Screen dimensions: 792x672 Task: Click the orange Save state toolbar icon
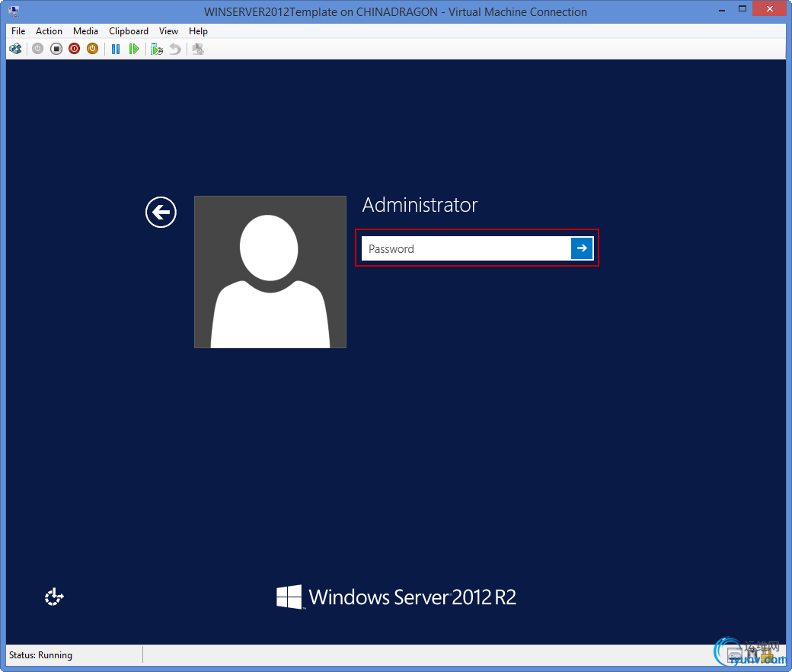point(92,49)
